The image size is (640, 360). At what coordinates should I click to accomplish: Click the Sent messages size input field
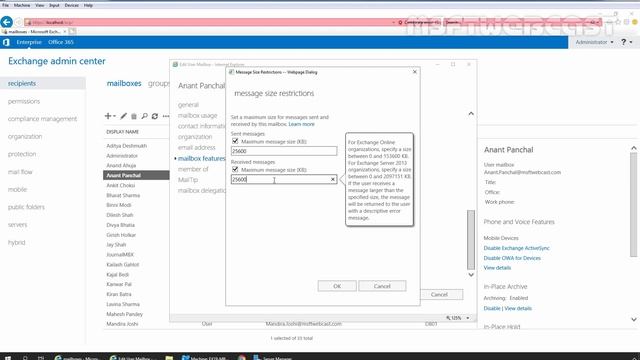coord(284,151)
